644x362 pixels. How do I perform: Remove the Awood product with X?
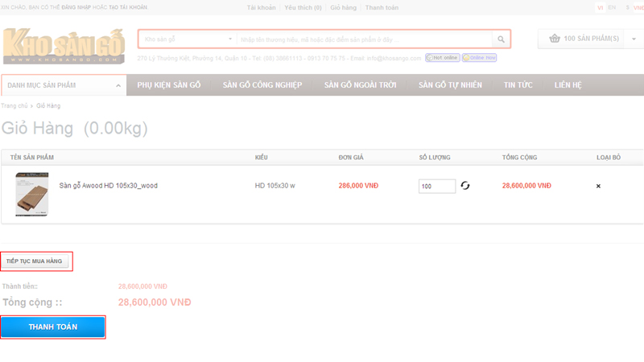pyautogui.click(x=597, y=186)
